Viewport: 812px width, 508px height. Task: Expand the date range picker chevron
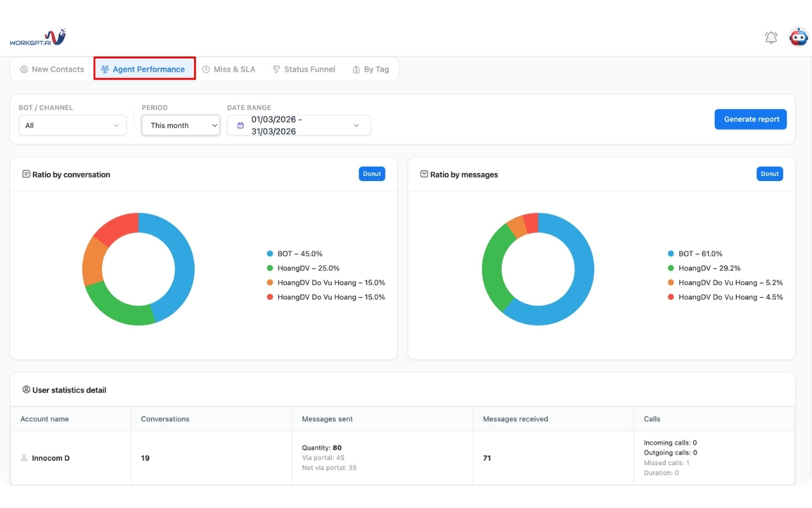357,126
